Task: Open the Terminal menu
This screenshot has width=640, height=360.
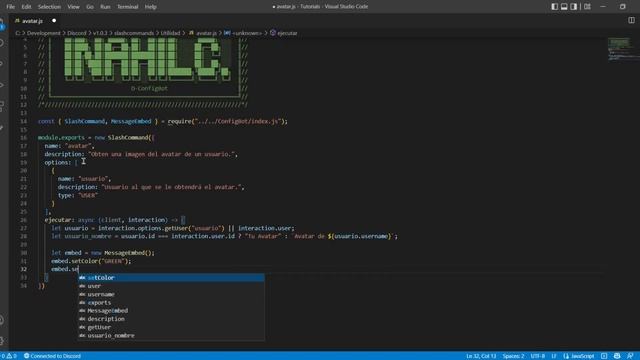Action: click(x=127, y=7)
